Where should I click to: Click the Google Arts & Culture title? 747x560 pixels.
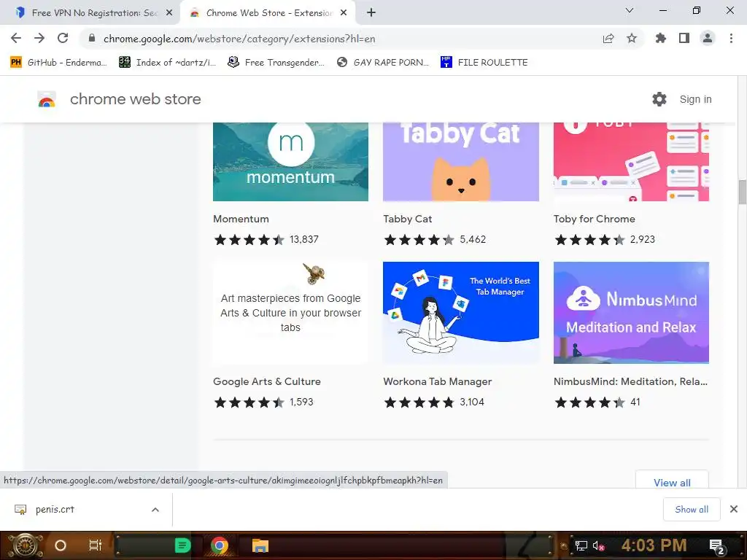click(267, 381)
